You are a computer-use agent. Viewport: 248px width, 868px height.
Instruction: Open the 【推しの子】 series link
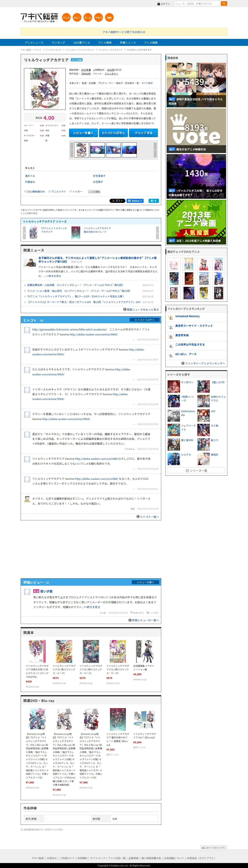click(x=218, y=382)
